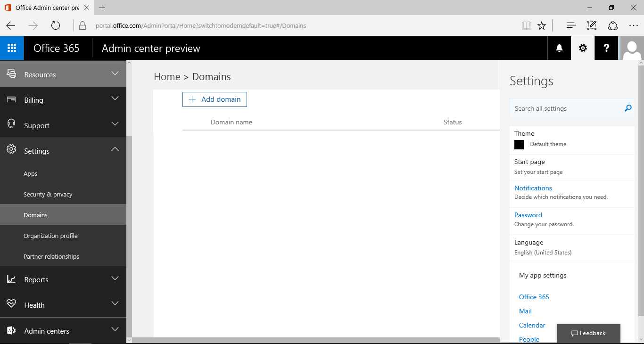Click the settings gear in header
The height and width of the screenshot is (344, 644).
[583, 48]
